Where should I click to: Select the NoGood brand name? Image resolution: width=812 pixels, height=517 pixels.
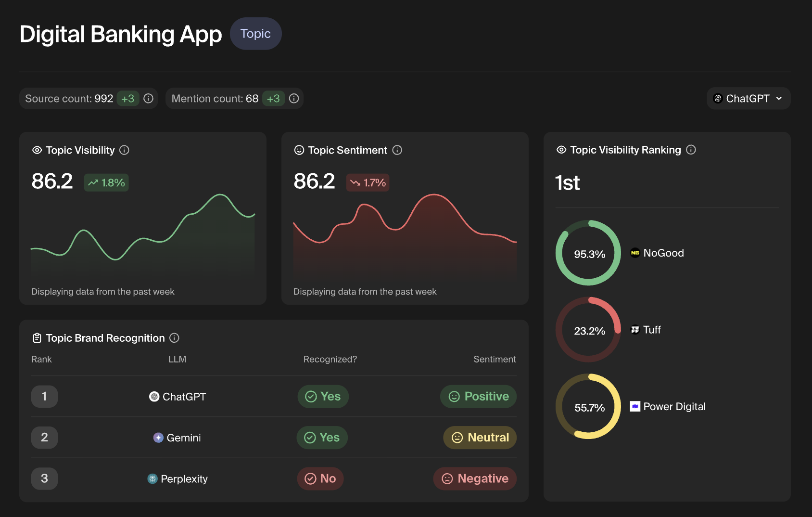pos(663,253)
